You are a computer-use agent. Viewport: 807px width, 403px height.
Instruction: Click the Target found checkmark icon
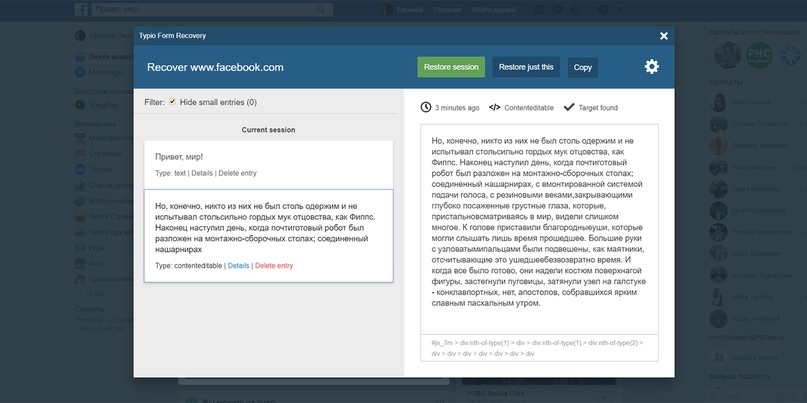(569, 107)
